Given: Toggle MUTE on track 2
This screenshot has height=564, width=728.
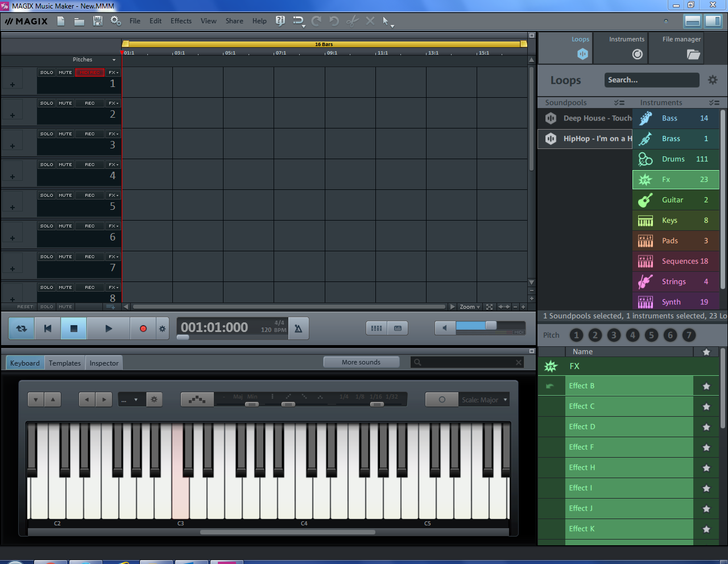Looking at the screenshot, I should pyautogui.click(x=65, y=103).
